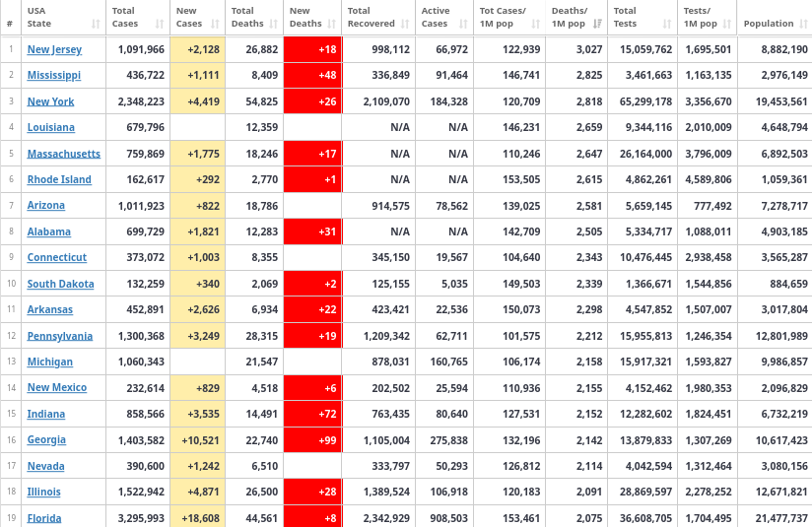Click the sort icon in USA State header
The width and height of the screenshot is (812, 527).
(x=96, y=24)
